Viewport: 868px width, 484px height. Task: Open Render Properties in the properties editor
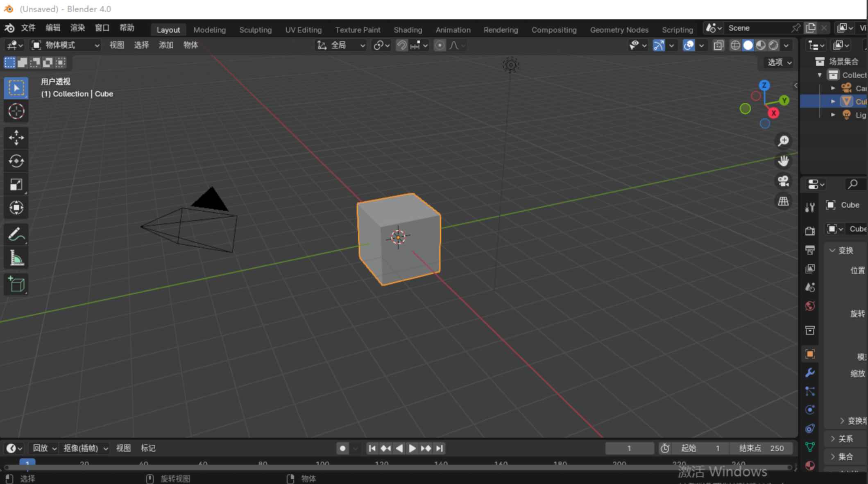(x=810, y=231)
